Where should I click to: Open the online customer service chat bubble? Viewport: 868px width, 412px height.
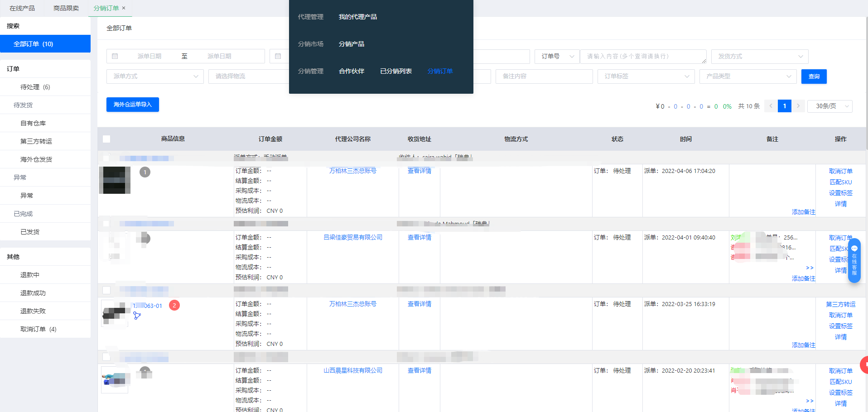click(854, 260)
